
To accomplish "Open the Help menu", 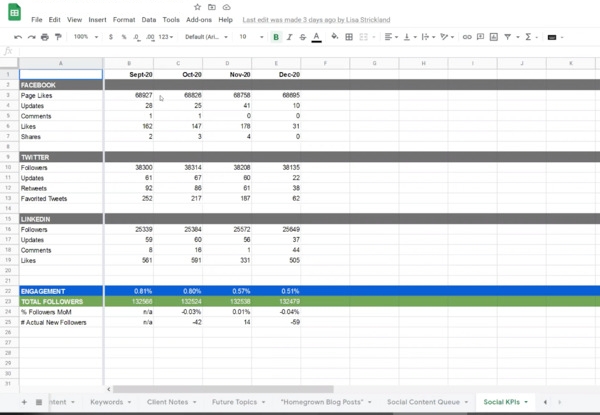I will pyautogui.click(x=225, y=20).
